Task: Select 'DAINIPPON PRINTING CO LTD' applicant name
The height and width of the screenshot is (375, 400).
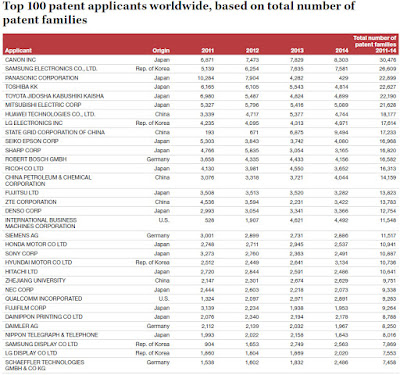Action: (44, 317)
